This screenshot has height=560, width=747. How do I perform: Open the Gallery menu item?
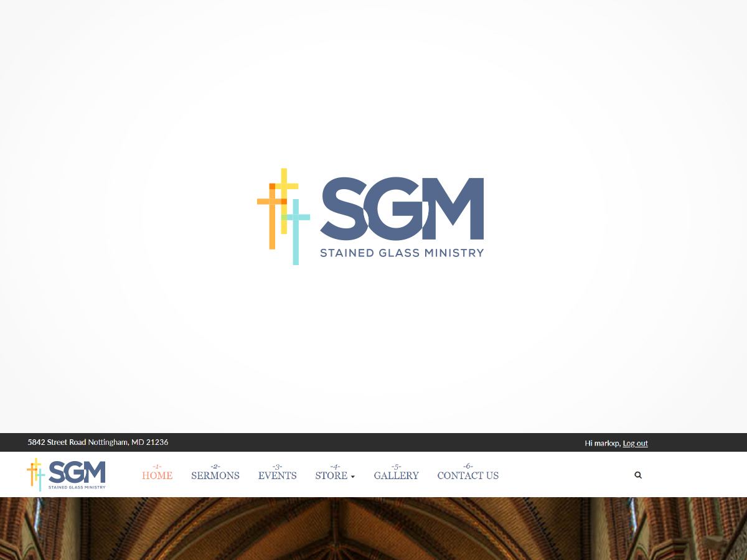pyautogui.click(x=397, y=475)
